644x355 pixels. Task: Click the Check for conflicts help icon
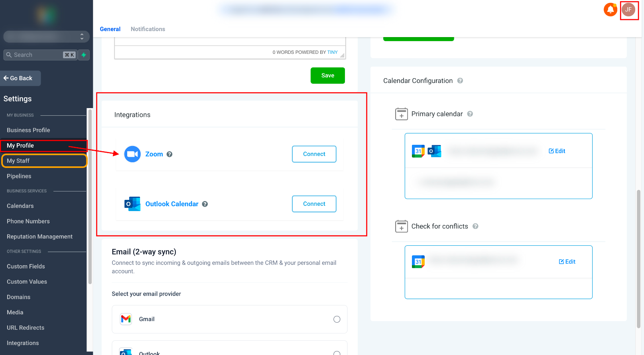[475, 226]
